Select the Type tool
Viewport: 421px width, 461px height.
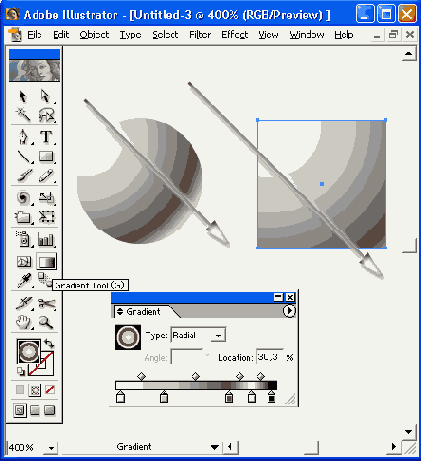coord(46,137)
